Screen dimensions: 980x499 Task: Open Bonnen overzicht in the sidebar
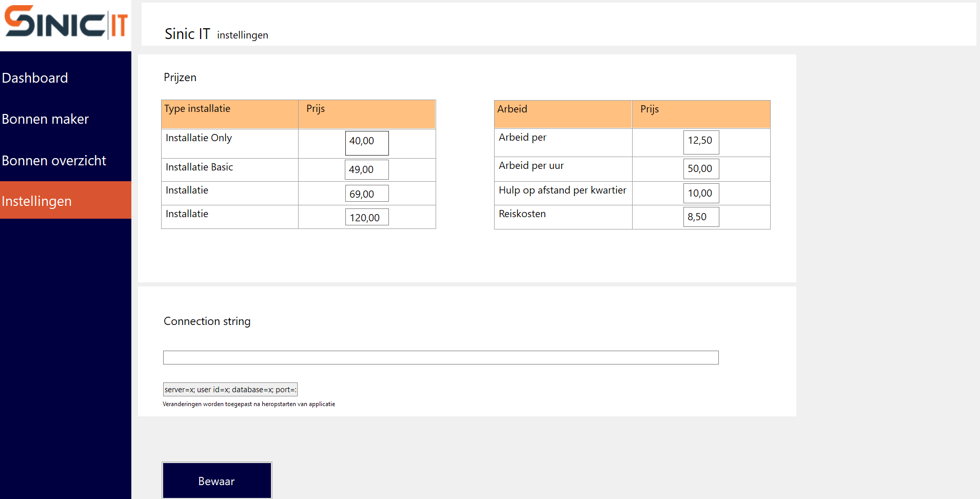(54, 161)
